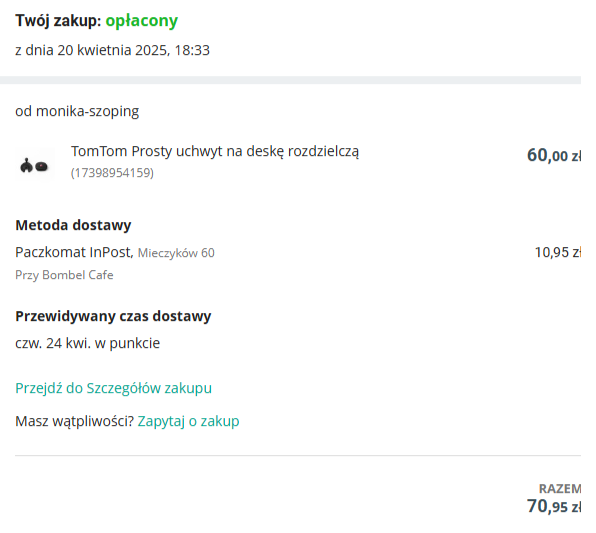
Task: Select the Przy Bombel Cafe location note
Action: click(x=64, y=275)
